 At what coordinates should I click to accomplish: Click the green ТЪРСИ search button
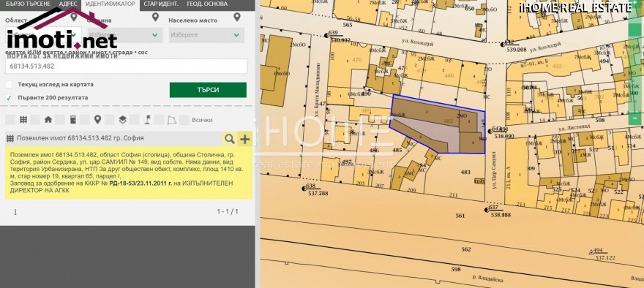click(x=209, y=90)
